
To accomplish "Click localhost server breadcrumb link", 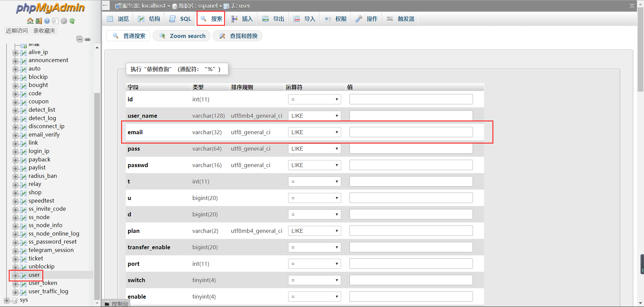I will tap(154, 6).
